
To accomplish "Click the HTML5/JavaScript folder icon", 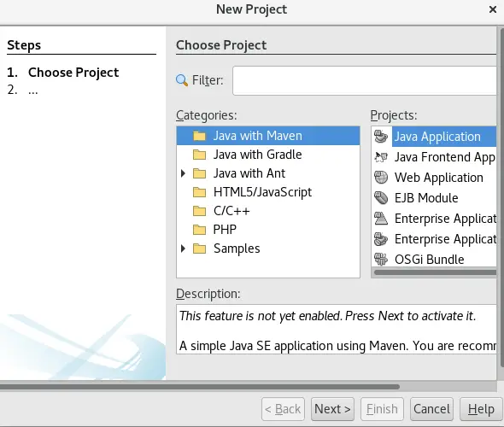I will [199, 192].
